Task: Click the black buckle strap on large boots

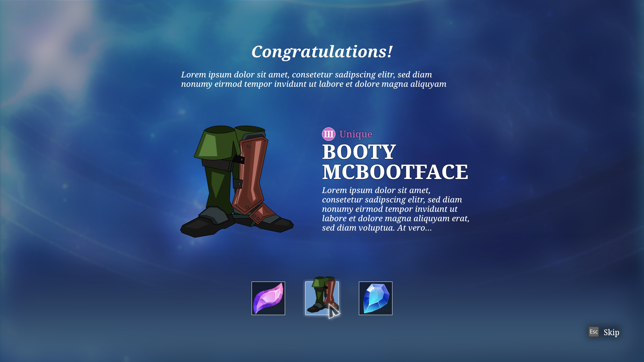Action: coord(238,160)
